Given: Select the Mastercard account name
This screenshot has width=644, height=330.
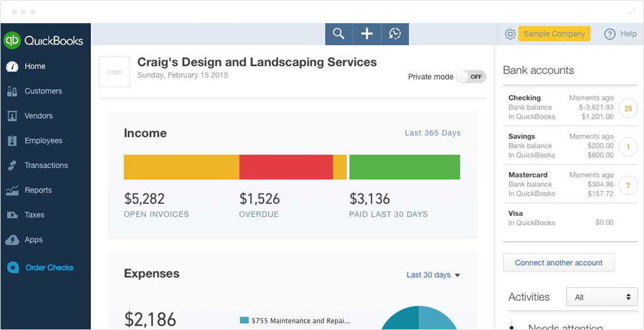Looking at the screenshot, I should point(528,174).
